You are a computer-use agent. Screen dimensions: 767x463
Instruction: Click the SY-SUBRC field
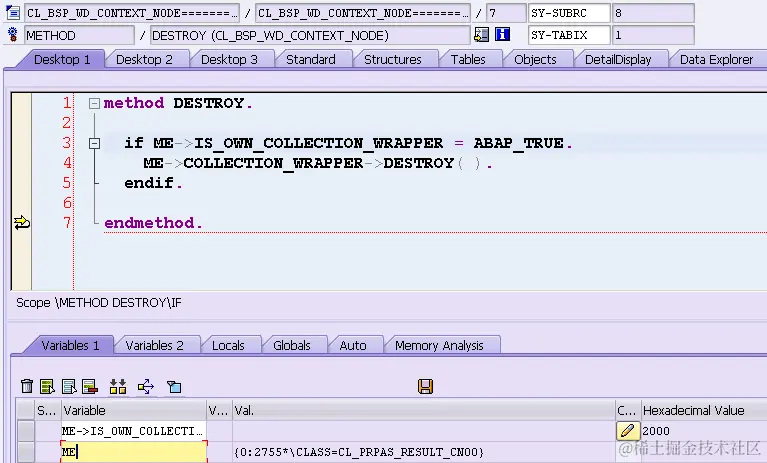click(x=569, y=13)
